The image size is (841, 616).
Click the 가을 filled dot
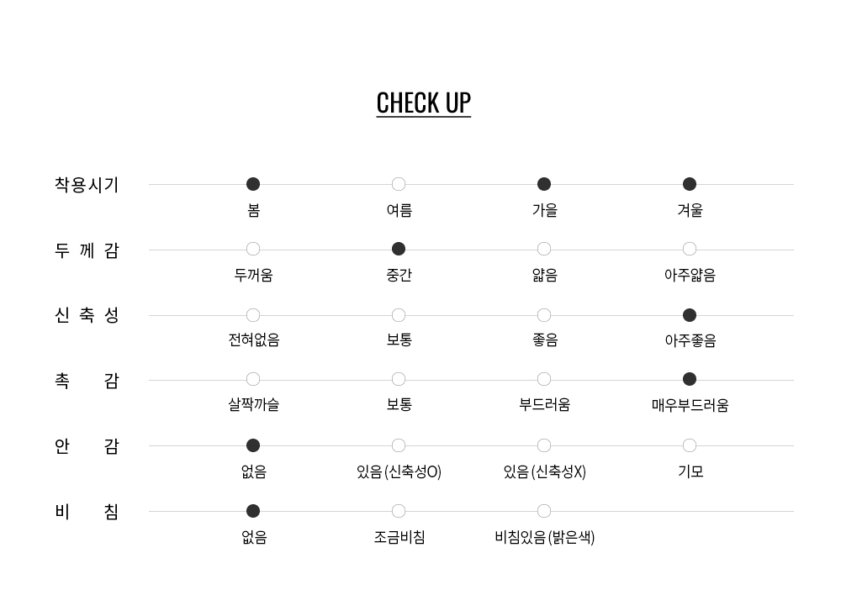544,184
